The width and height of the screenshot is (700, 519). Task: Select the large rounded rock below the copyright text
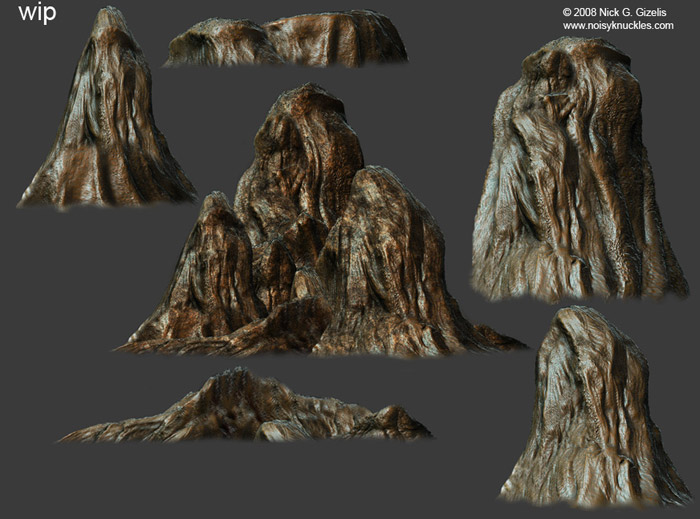(579, 169)
